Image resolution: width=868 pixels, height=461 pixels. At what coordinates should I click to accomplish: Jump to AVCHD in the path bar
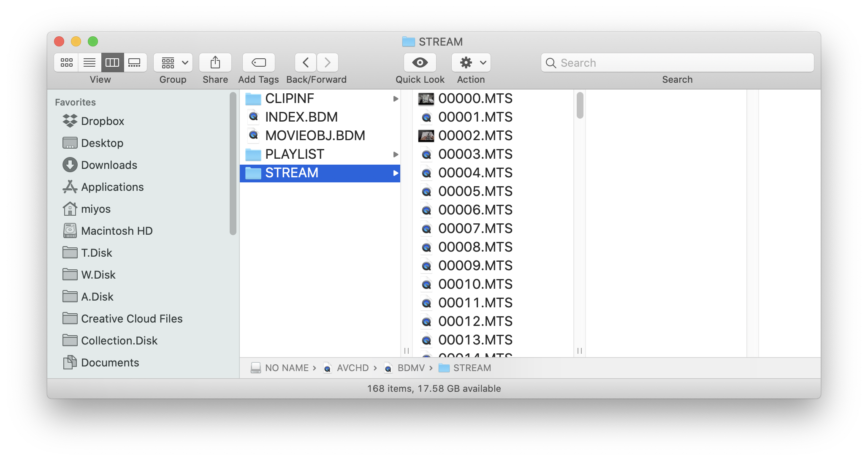[352, 368]
